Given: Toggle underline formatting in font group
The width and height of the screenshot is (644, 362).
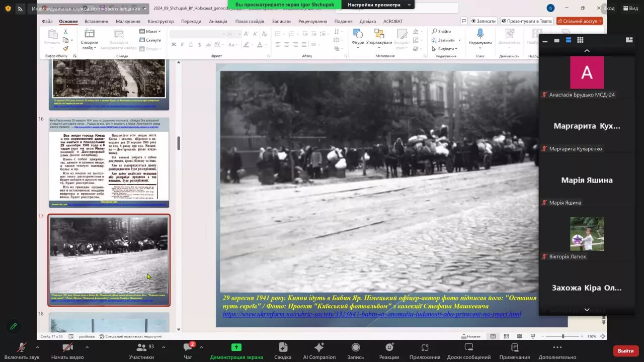Looking at the screenshot, I should [191, 45].
